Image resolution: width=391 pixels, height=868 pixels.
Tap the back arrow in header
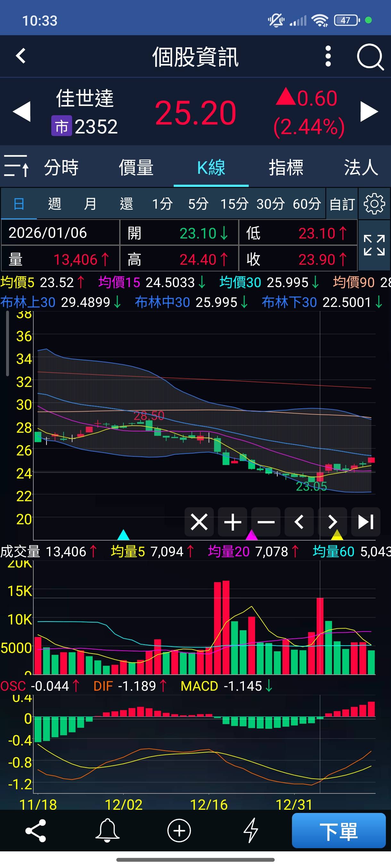21,56
